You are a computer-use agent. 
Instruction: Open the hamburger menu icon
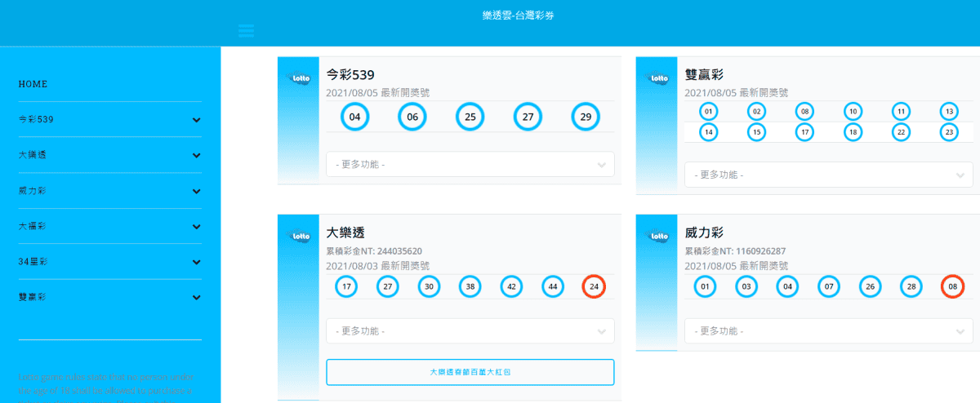[246, 31]
